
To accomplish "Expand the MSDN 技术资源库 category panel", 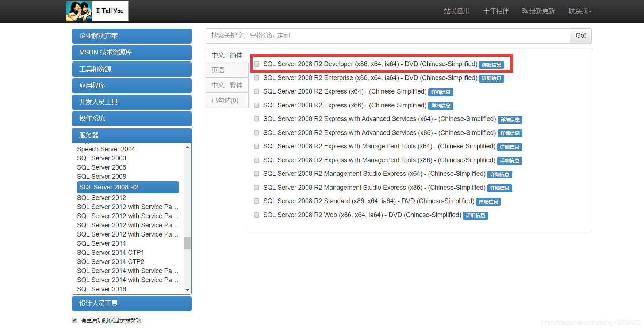I will (x=132, y=52).
